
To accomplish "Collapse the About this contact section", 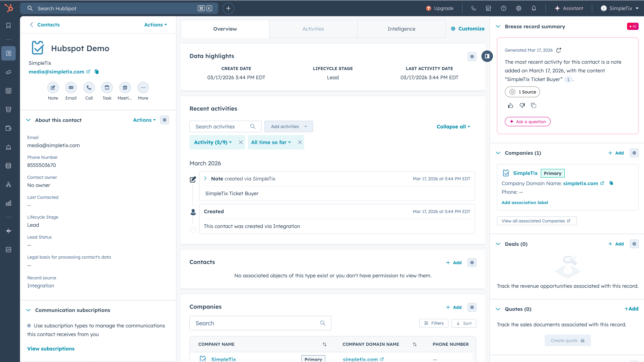I will (x=28, y=120).
